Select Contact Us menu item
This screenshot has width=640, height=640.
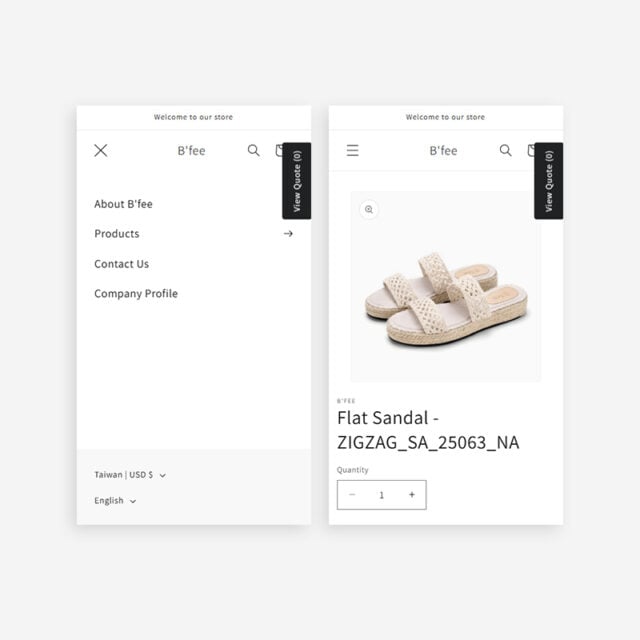coord(122,264)
